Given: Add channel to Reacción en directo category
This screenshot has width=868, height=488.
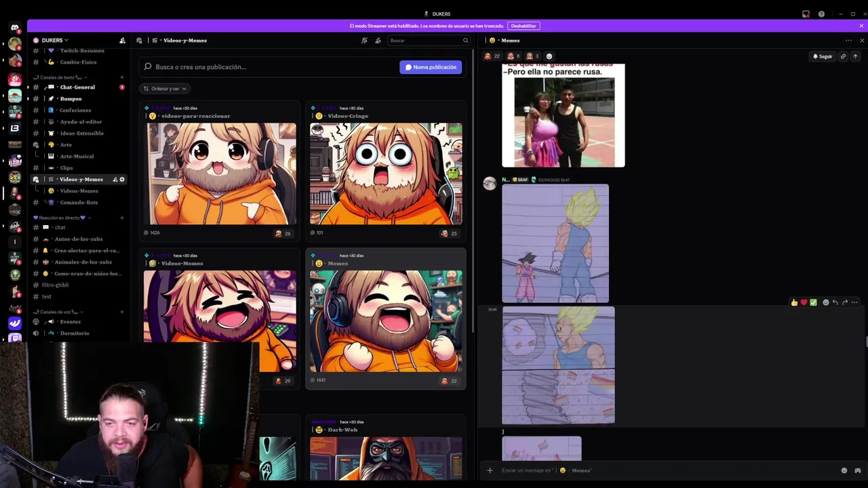Looking at the screenshot, I should click(x=122, y=218).
